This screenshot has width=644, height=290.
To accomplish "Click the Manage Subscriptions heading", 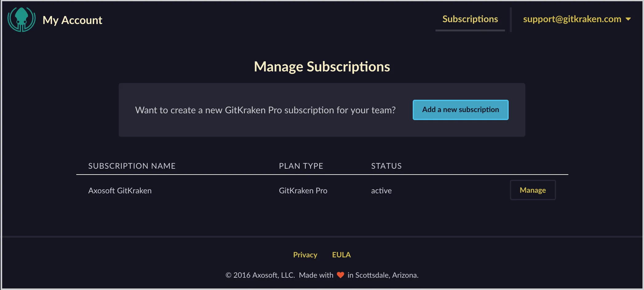I will tap(322, 67).
